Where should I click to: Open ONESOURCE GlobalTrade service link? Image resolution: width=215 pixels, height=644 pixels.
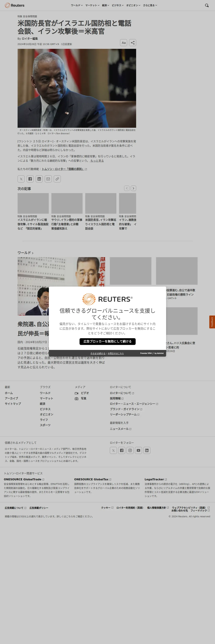[24, 479]
